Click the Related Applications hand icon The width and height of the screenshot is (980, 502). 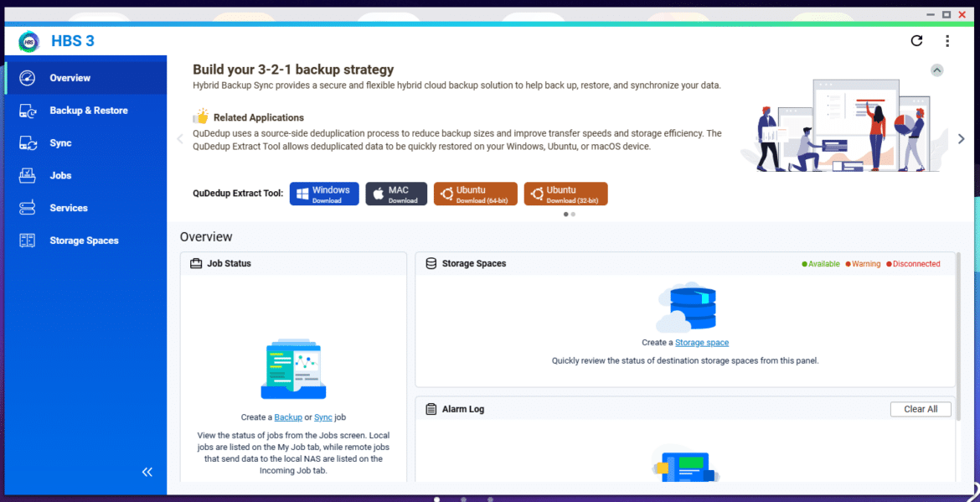(x=201, y=116)
